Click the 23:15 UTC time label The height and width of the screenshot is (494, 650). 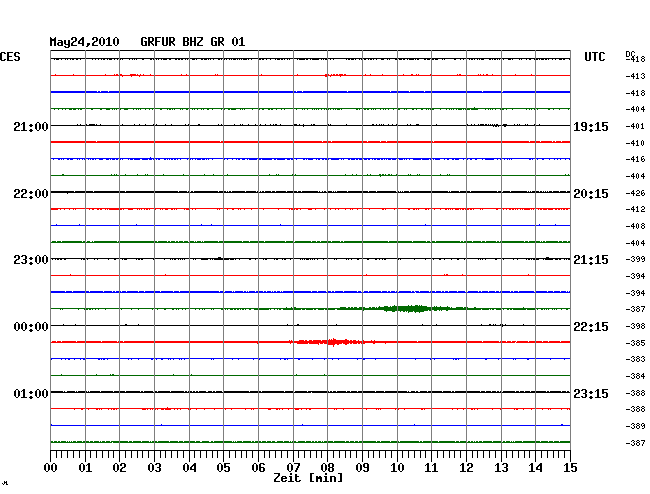(x=591, y=393)
